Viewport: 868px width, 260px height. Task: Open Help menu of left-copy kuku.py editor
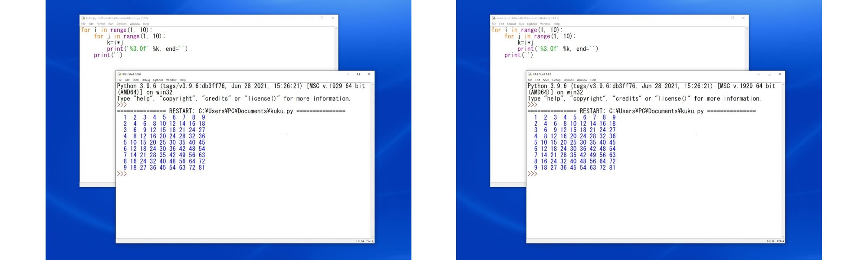146,24
